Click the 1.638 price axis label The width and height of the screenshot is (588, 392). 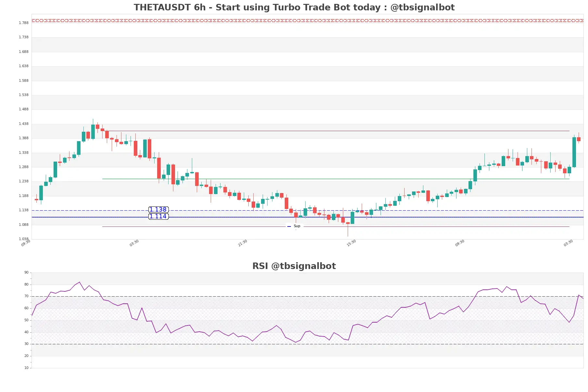(24, 66)
